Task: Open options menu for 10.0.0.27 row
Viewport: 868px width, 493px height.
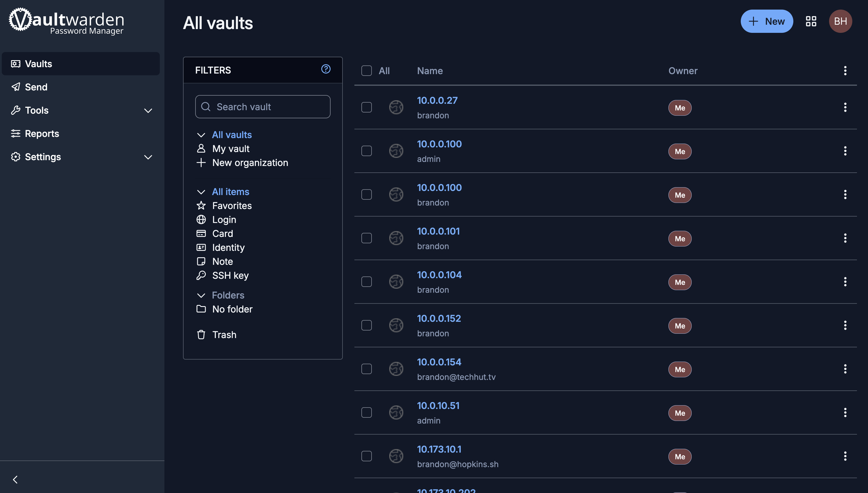Action: (845, 107)
